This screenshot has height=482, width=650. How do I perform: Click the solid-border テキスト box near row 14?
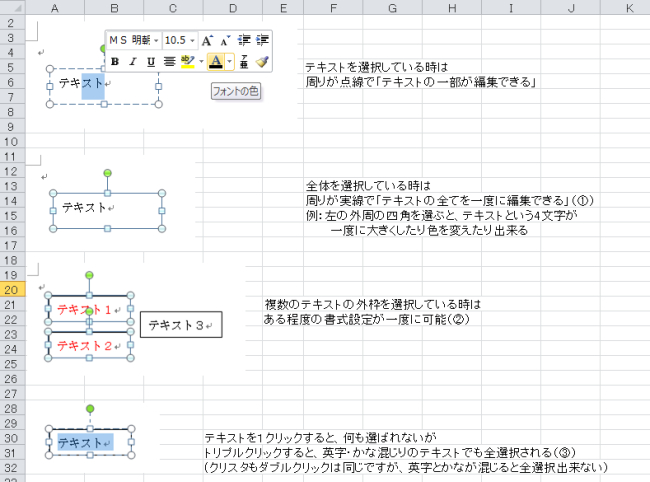[x=107, y=211]
